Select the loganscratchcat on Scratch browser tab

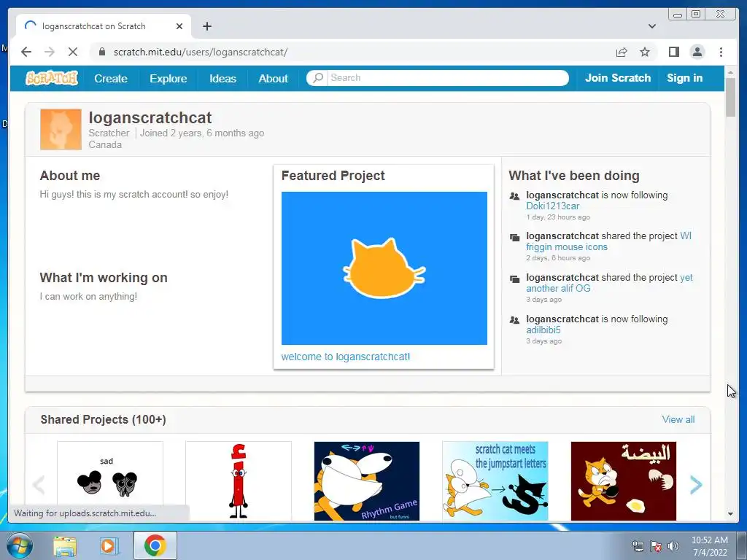click(104, 26)
